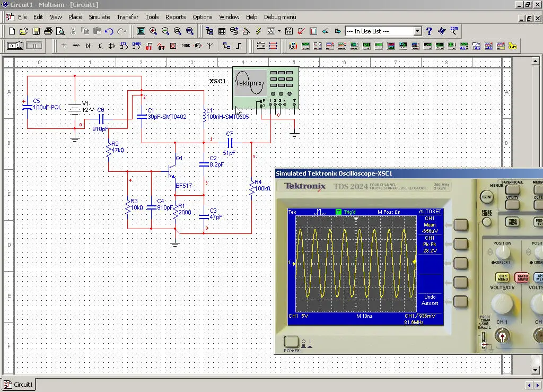
Task: Place a basic resistor component
Action: pos(76,46)
